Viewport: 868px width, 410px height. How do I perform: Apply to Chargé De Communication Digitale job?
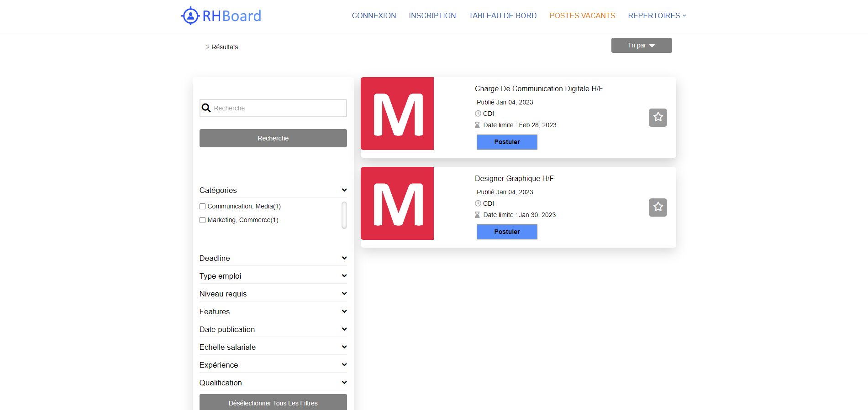point(507,142)
